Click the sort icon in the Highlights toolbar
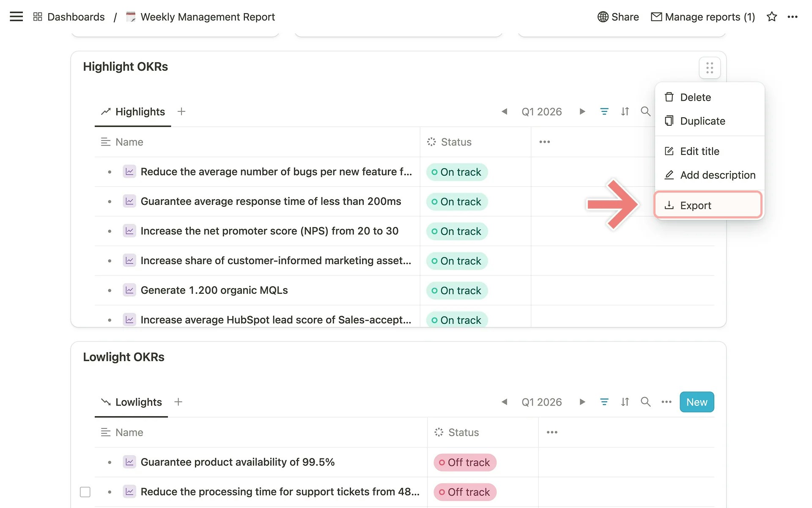 click(x=625, y=111)
